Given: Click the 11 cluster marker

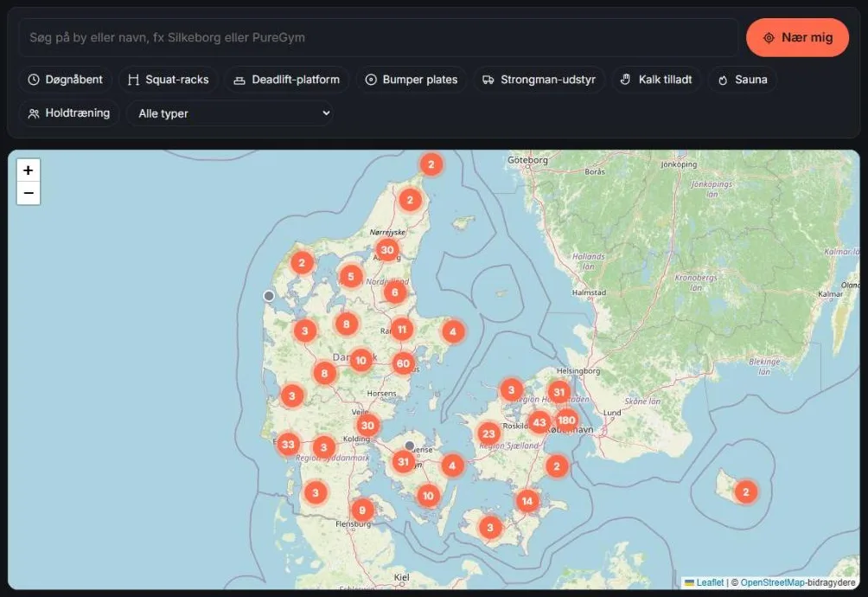Looking at the screenshot, I should pyautogui.click(x=402, y=330).
